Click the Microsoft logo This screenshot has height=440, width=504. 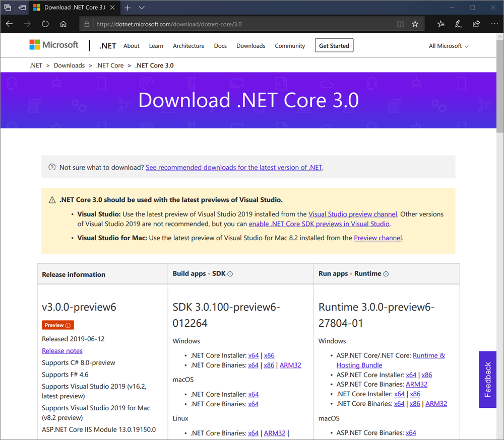click(54, 45)
